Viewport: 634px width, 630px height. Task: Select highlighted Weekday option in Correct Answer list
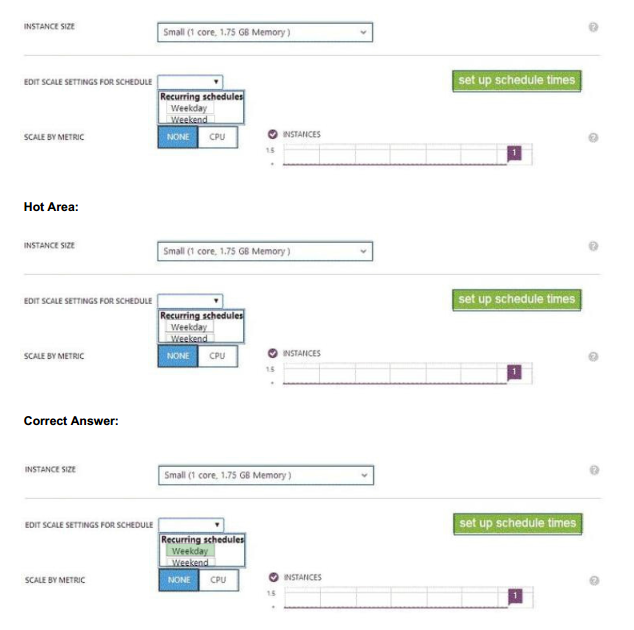[190, 551]
